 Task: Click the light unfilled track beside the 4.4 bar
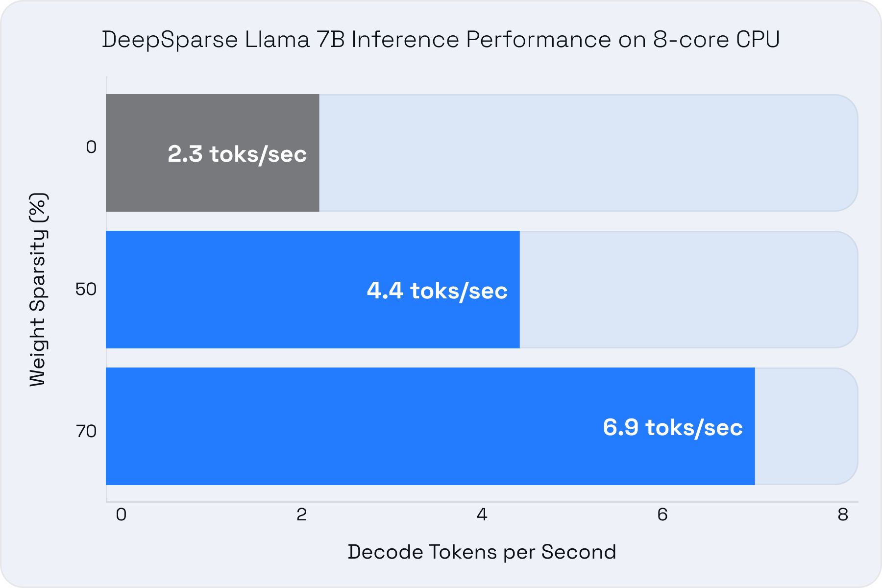pos(686,290)
